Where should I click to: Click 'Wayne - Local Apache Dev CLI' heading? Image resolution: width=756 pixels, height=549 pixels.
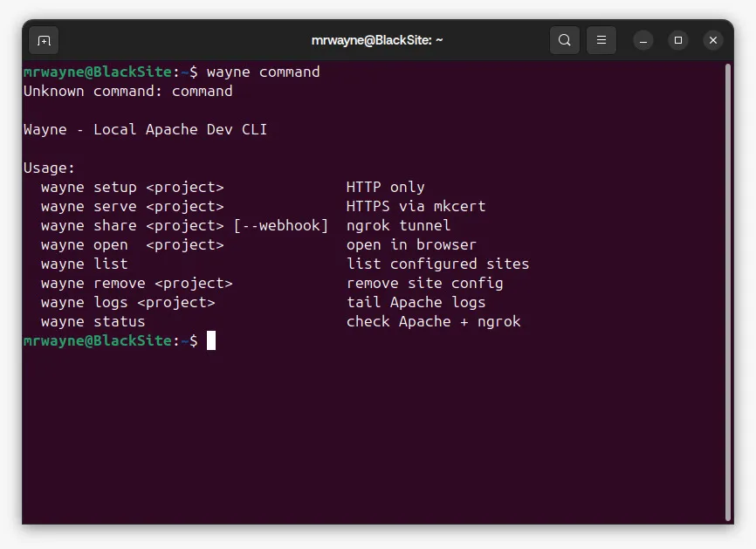(145, 130)
